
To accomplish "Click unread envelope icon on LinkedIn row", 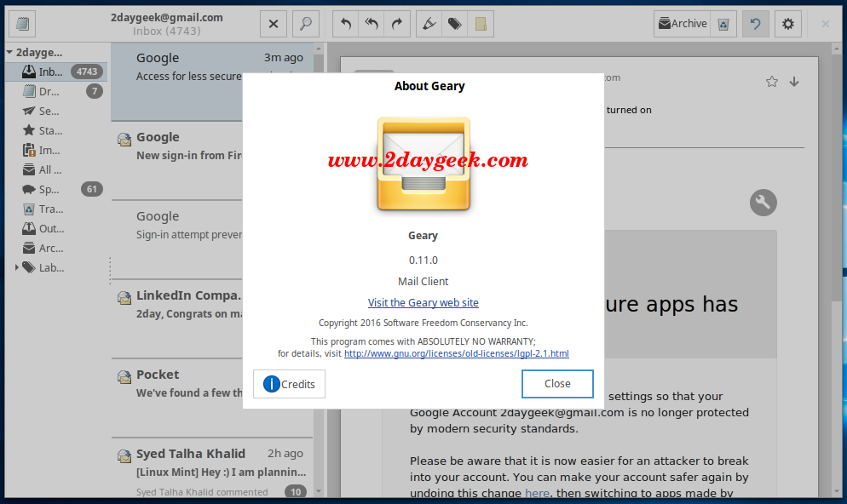I will click(x=124, y=298).
